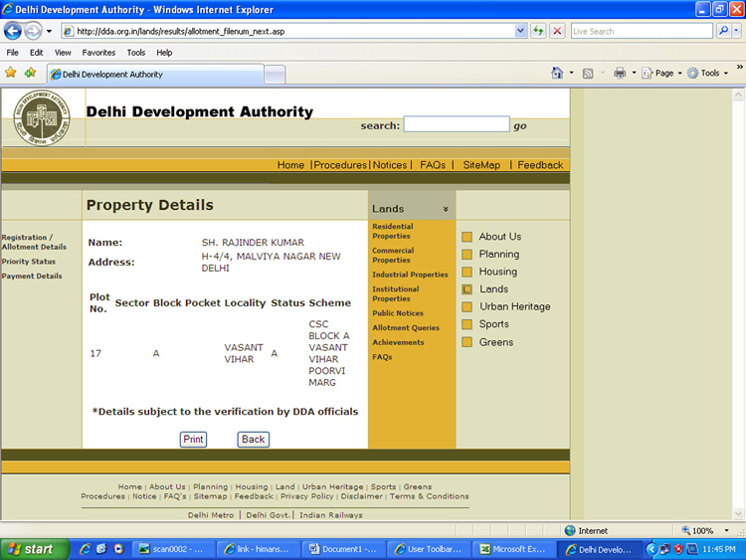Click the Print printer icon in toolbar
The width and height of the screenshot is (746, 560).
(x=619, y=73)
